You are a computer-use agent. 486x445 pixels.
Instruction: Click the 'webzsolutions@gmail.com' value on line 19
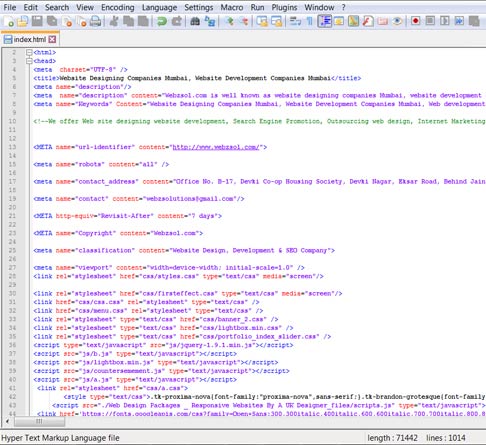[x=190, y=199]
